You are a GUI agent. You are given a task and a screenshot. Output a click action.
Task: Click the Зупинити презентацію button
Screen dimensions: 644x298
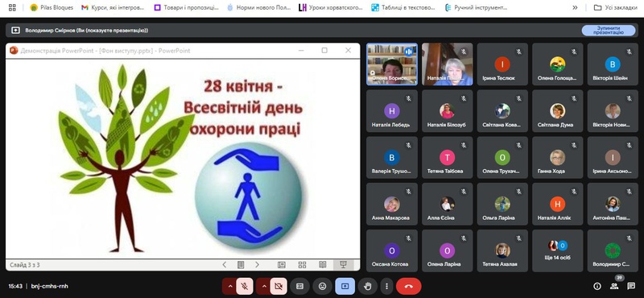[609, 31]
